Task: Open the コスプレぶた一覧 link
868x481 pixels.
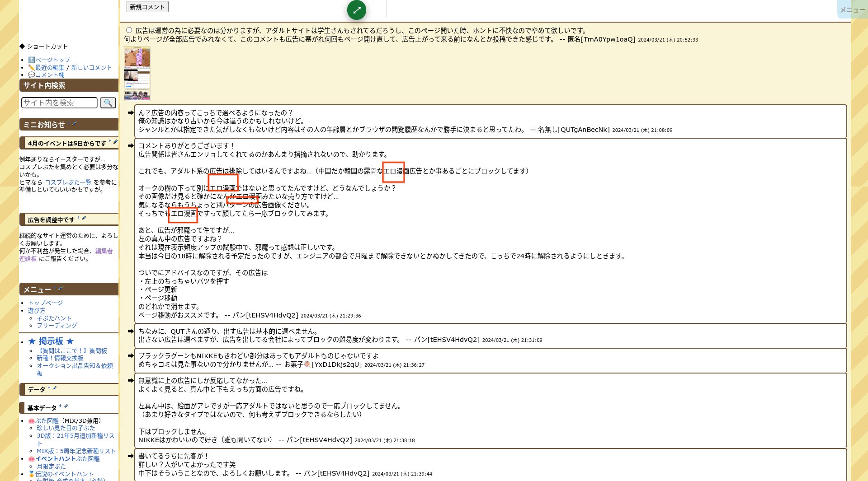Action: coord(68,182)
